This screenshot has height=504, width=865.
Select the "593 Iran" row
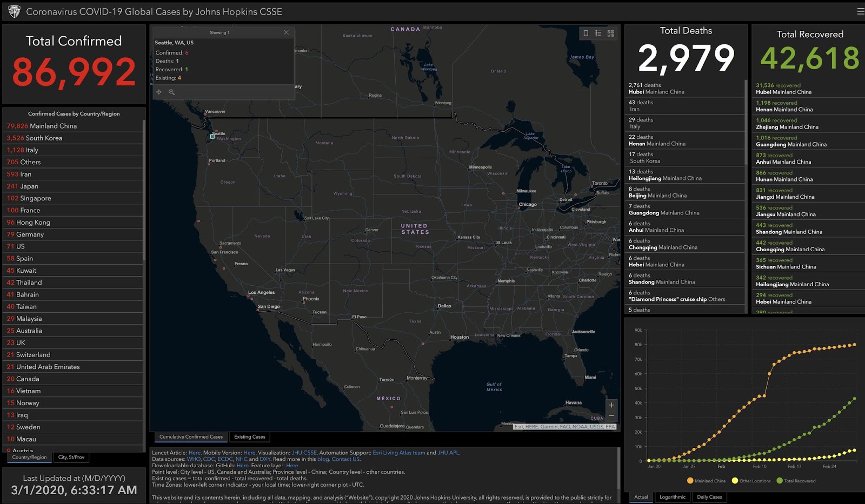click(x=72, y=174)
